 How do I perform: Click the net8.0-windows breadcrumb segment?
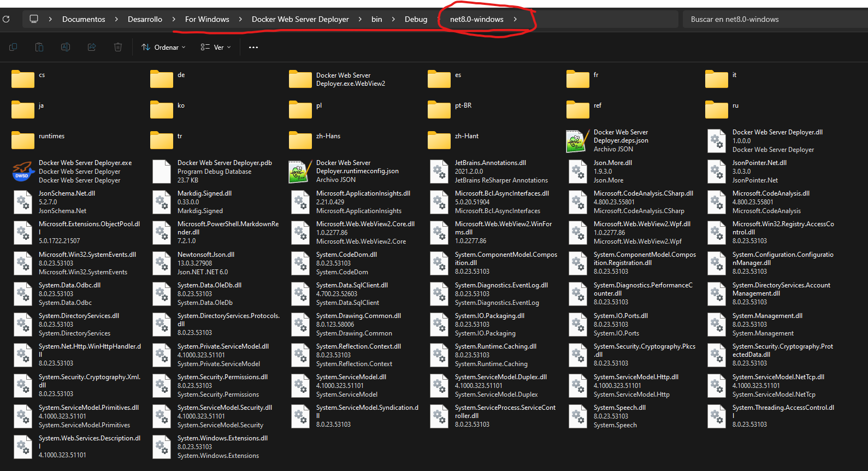coord(477,19)
